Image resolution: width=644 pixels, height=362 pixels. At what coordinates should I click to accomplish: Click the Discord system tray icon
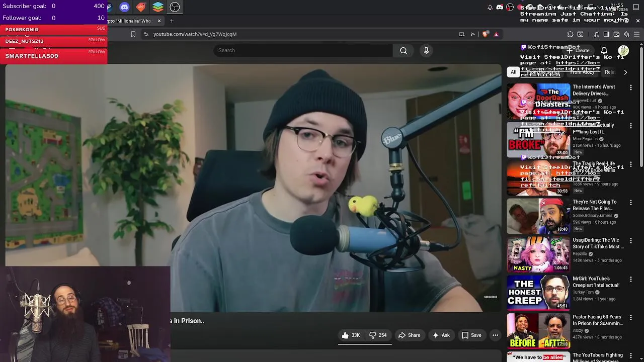500,7
